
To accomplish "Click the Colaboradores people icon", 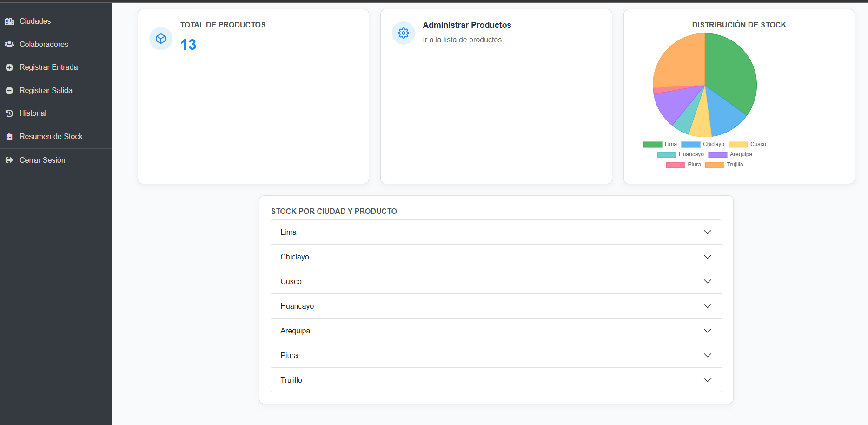I will coord(9,44).
